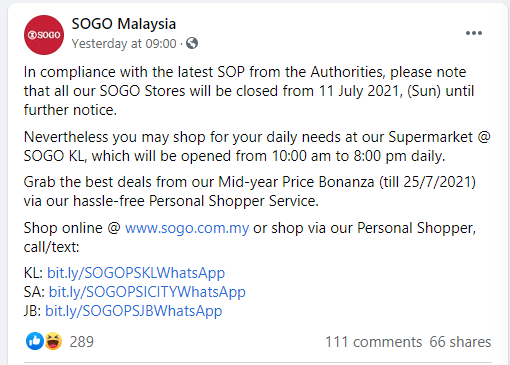
Task: Click the public globe audience icon
Action: [192, 43]
